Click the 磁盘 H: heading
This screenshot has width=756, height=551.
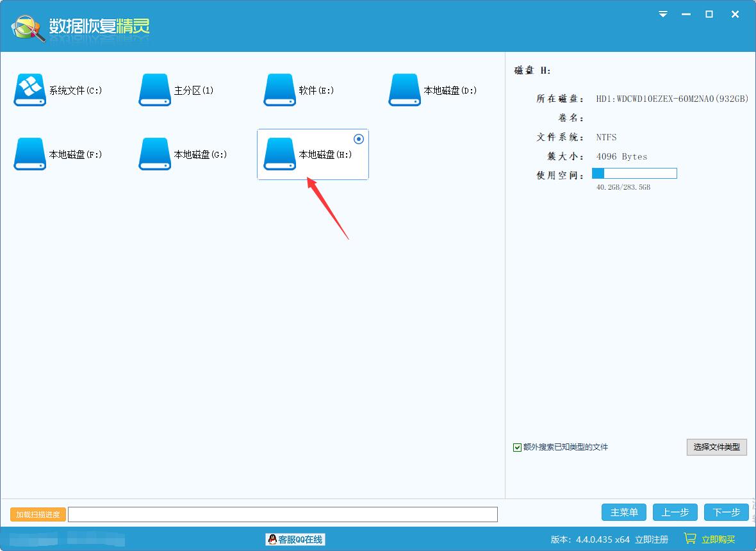(x=532, y=70)
